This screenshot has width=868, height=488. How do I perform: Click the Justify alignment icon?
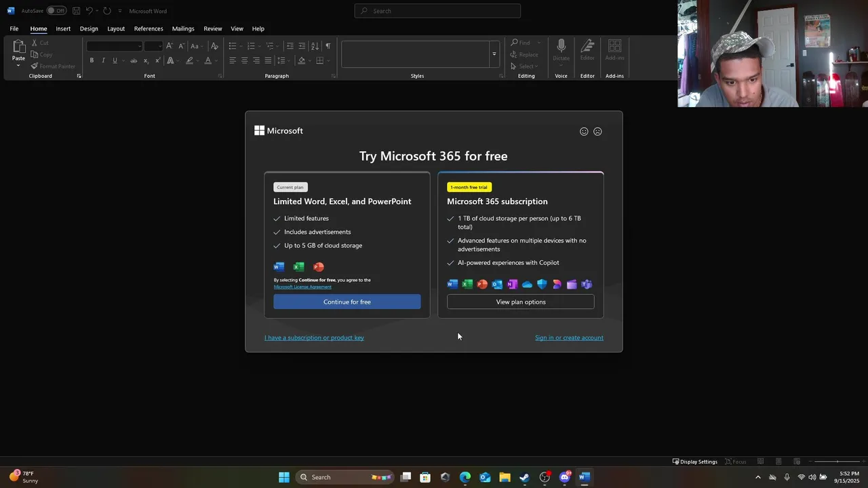pos(268,60)
